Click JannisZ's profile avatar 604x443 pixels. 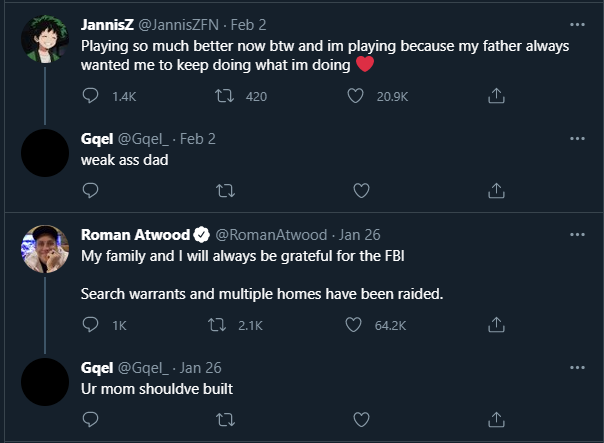pos(44,40)
